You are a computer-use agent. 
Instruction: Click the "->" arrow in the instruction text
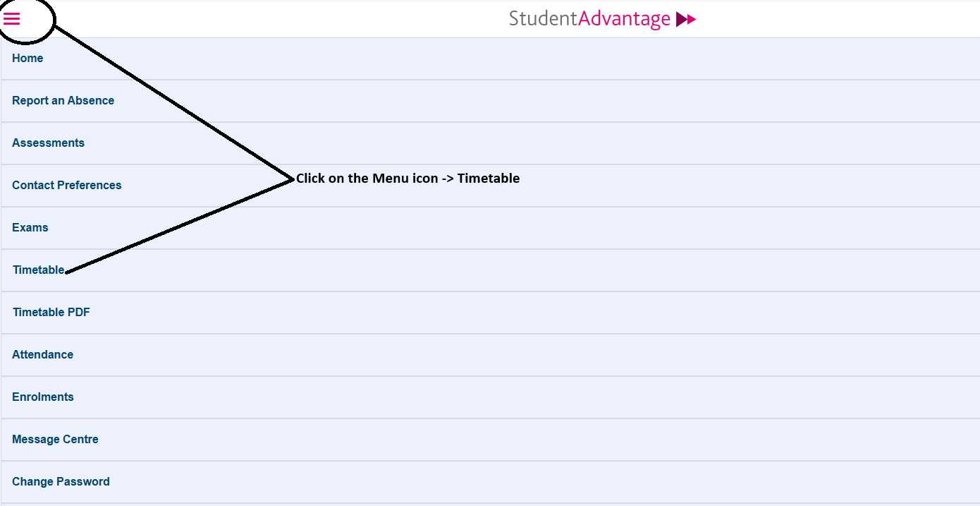coord(448,179)
